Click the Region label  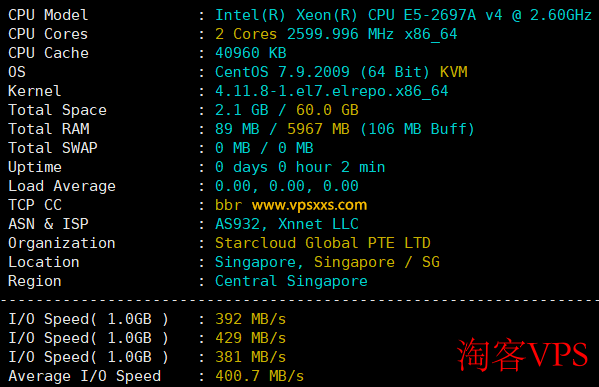coord(35,282)
